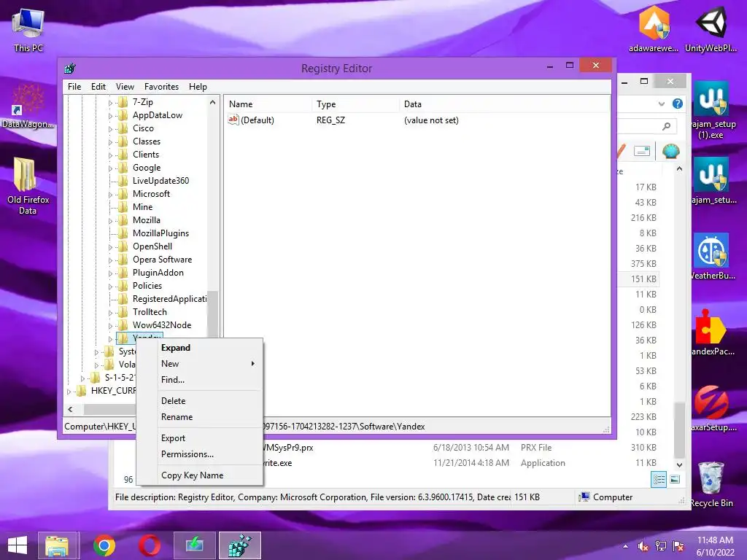
Task: Switch Explorer to large icons view
Action: pyautogui.click(x=675, y=479)
